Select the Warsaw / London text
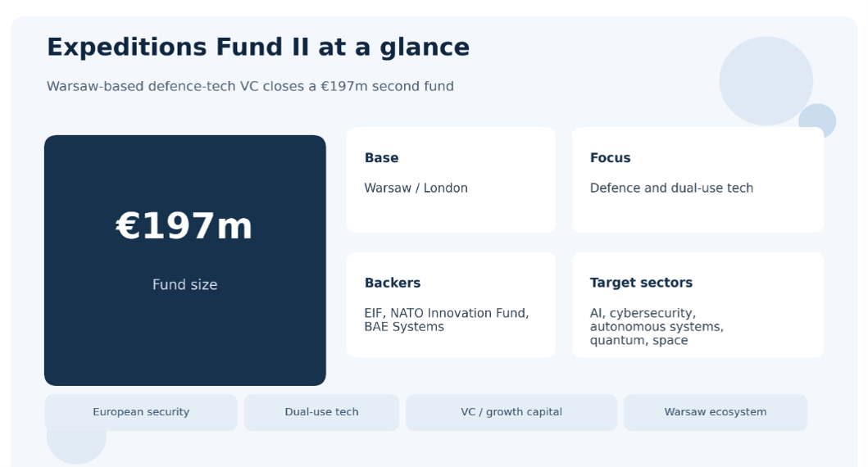868x467 pixels. click(416, 188)
